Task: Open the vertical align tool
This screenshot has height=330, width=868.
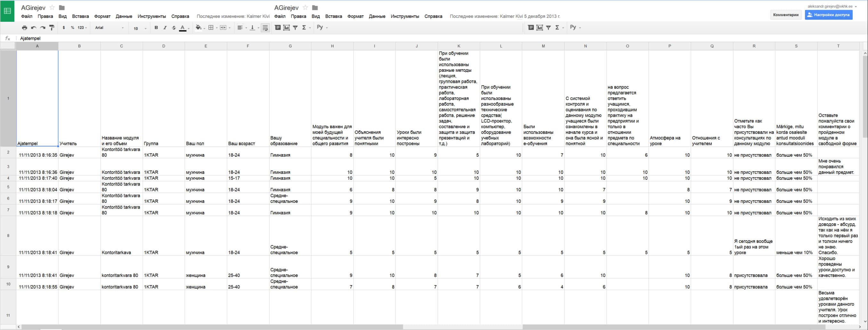Action: coord(253,28)
